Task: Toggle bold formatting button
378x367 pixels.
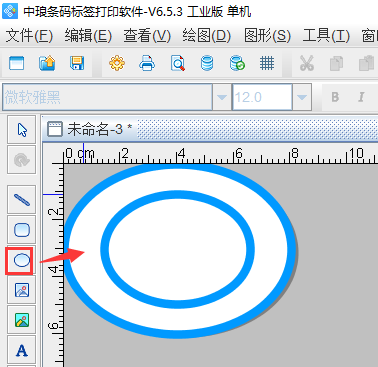Action: [x=335, y=97]
